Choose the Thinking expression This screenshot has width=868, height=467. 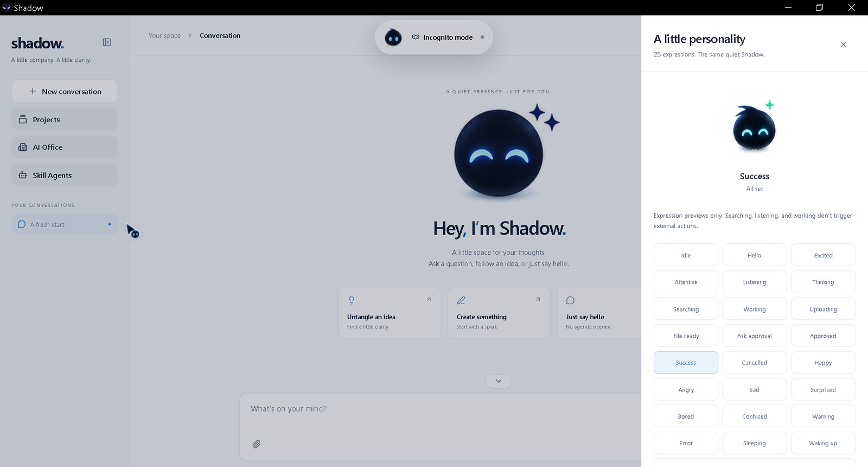823,282
